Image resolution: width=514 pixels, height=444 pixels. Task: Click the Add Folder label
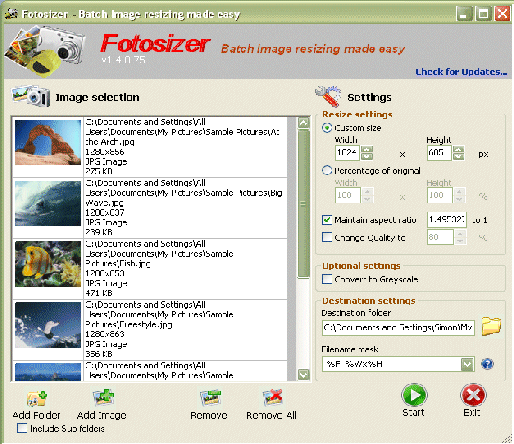point(37,415)
